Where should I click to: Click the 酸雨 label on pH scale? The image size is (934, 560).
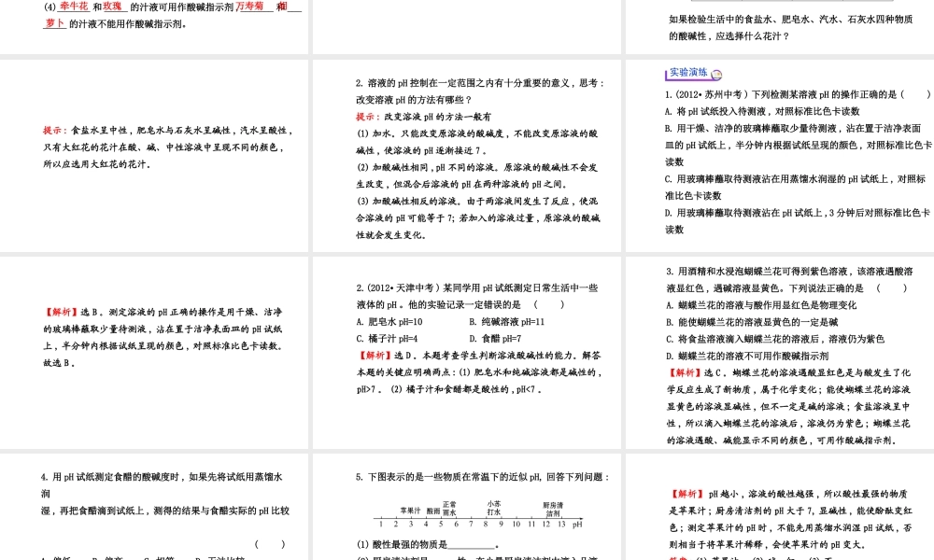click(x=433, y=511)
